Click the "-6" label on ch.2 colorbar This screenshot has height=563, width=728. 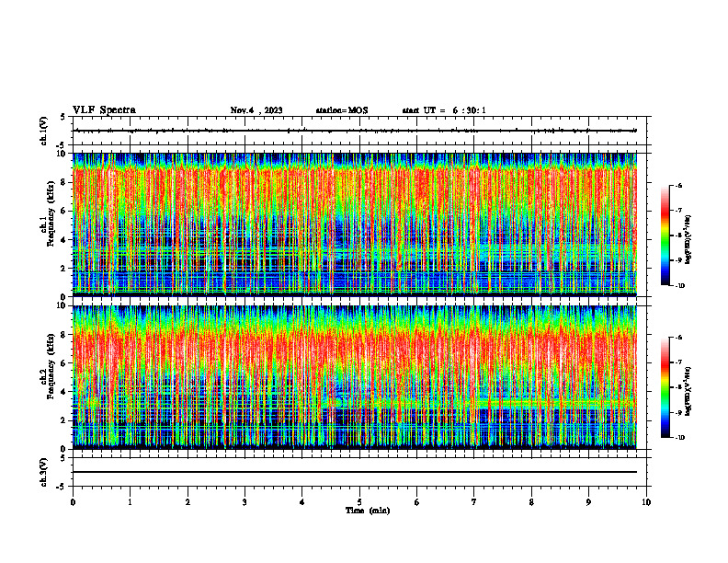click(678, 338)
